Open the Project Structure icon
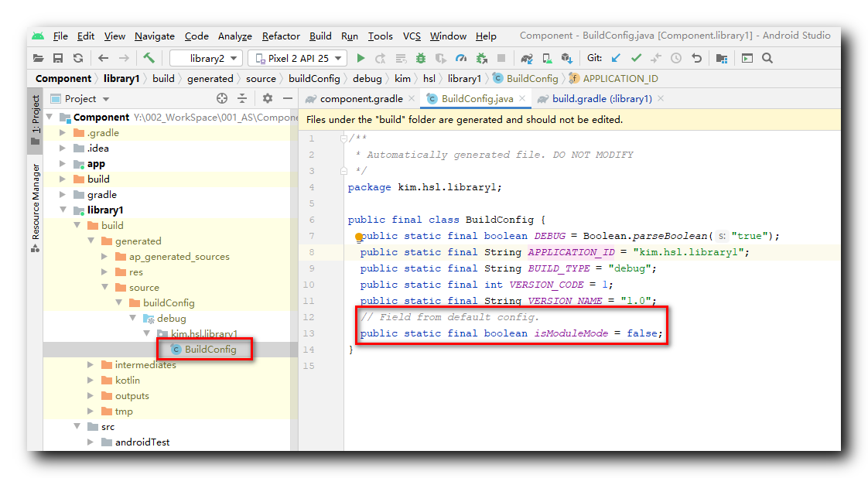This screenshot has height=478, width=868. click(x=721, y=58)
